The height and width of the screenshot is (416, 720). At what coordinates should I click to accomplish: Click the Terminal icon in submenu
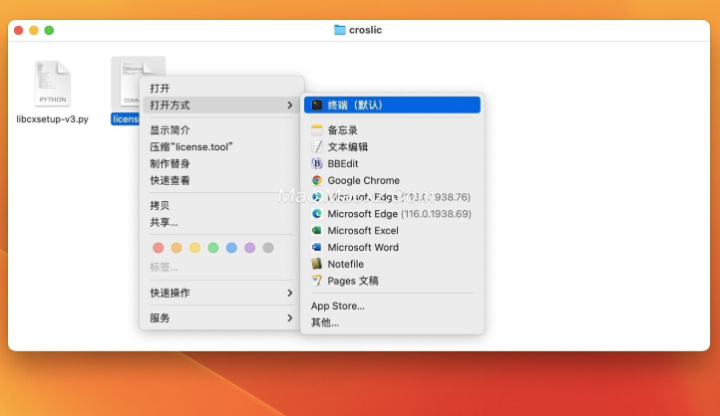317,105
